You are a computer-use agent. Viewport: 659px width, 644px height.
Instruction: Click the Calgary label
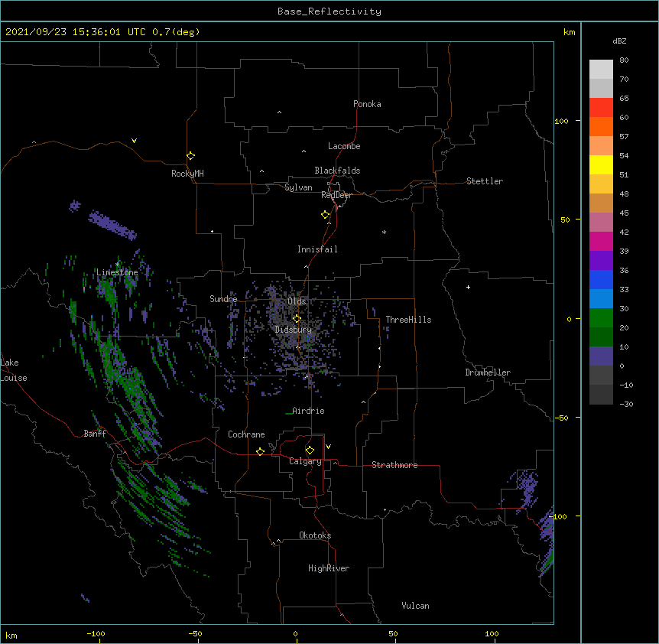coord(305,461)
